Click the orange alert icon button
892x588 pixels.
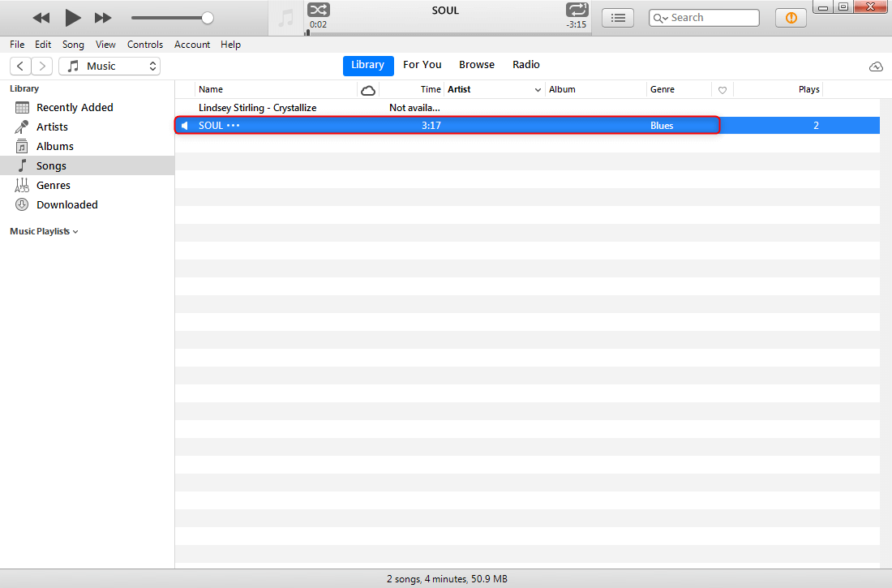791,18
